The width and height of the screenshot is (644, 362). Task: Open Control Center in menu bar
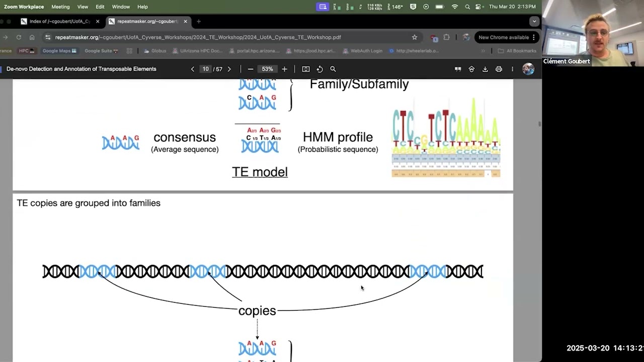pyautogui.click(x=478, y=7)
